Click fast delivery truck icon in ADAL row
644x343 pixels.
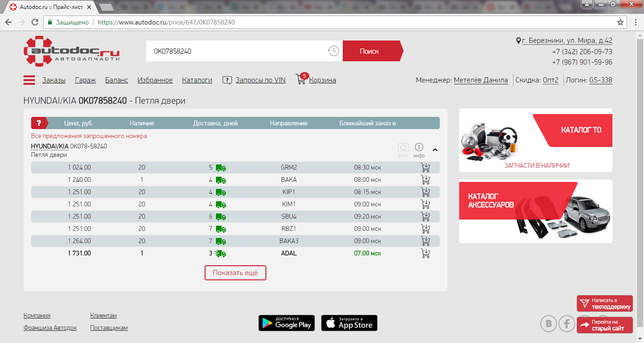pos(220,253)
